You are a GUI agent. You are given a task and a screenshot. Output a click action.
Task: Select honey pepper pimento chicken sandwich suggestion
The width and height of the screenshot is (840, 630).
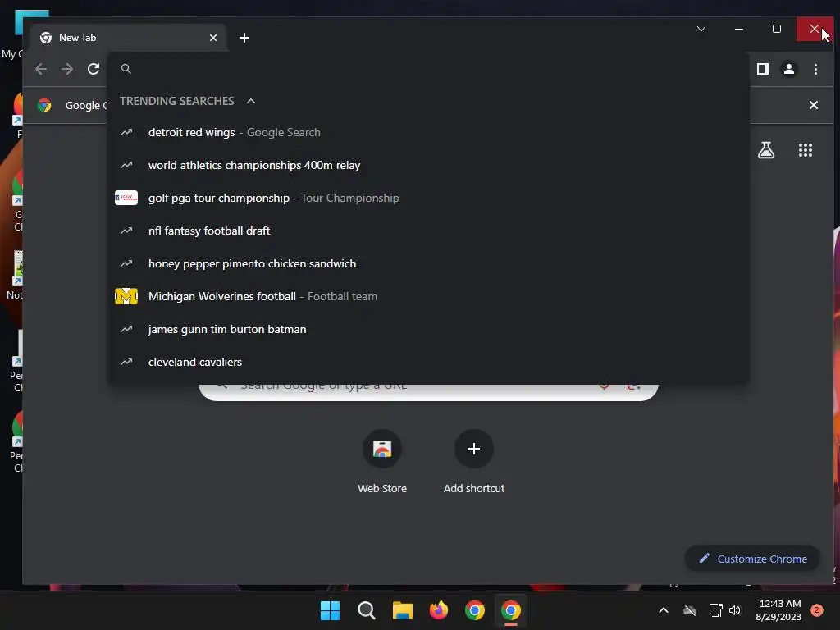click(428, 263)
